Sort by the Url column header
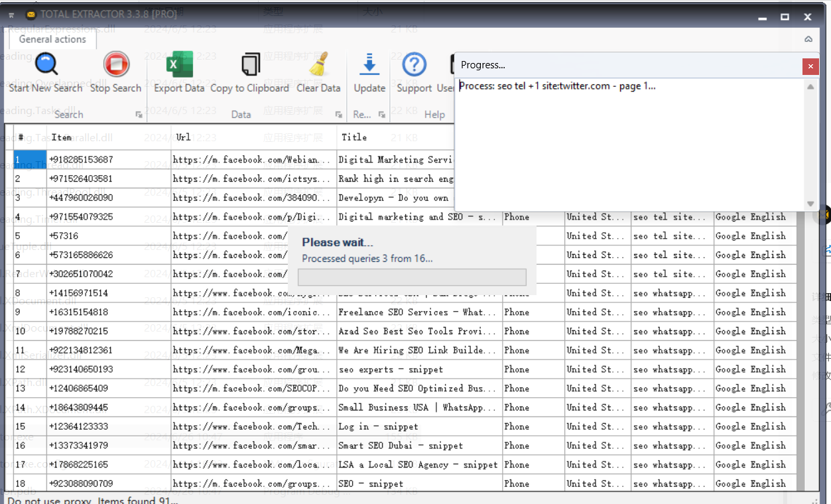Screen dimensions: 831x504 [x=184, y=137]
